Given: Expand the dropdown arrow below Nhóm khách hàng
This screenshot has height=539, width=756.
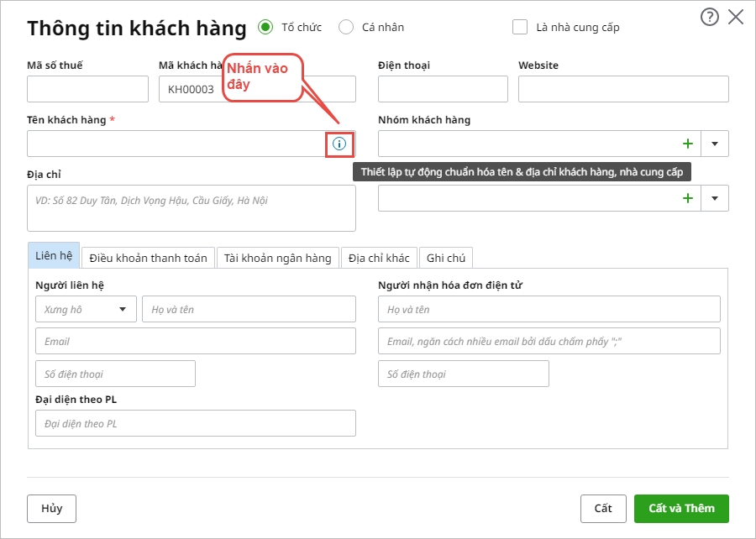Looking at the screenshot, I should point(715,198).
